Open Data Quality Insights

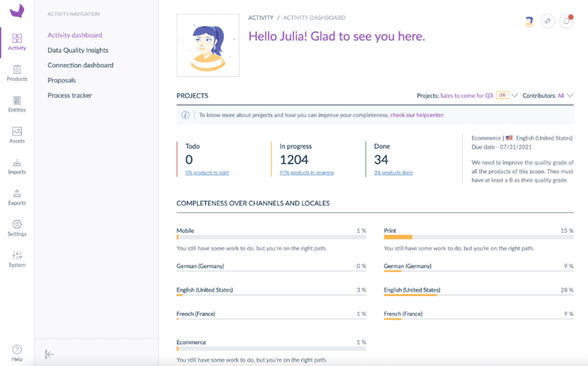point(77,49)
